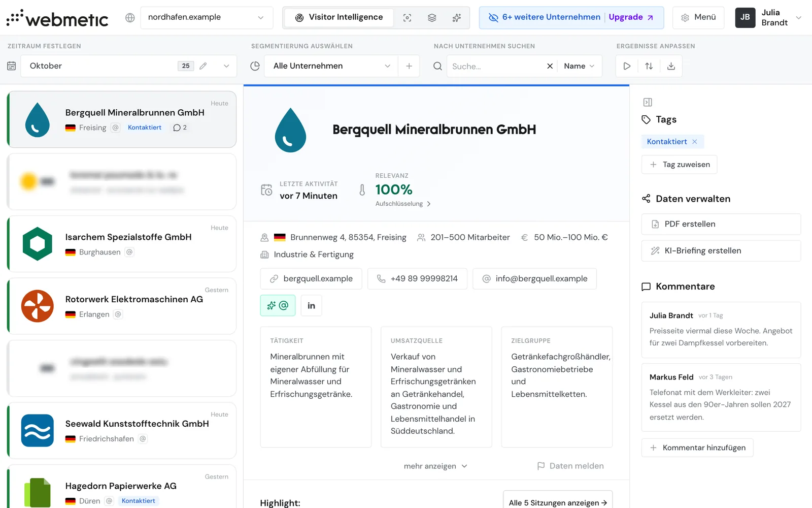Screen dimensions: 812x508
Task: Click PDF erstellen button
Action: [x=721, y=224]
